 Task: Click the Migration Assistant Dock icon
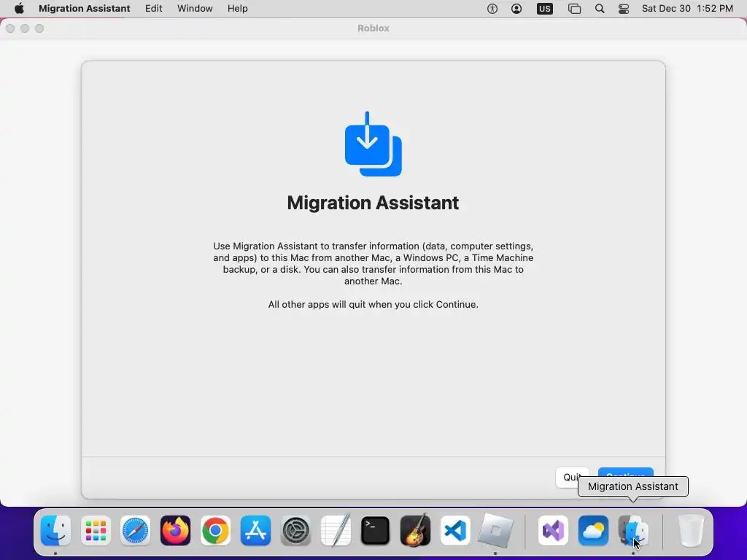pos(633,531)
